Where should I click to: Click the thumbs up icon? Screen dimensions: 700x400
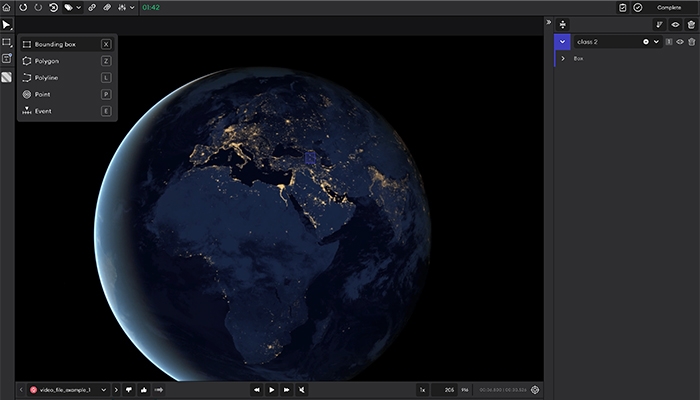pyautogui.click(x=144, y=389)
